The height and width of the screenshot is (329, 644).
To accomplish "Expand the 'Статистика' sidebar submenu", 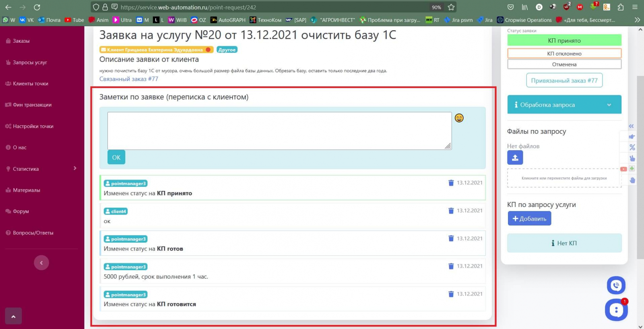I will pyautogui.click(x=42, y=169).
